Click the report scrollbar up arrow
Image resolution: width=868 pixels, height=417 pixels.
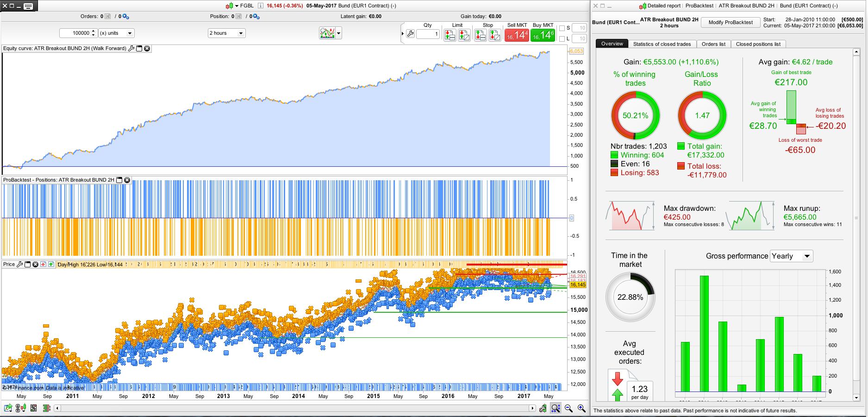(856, 52)
